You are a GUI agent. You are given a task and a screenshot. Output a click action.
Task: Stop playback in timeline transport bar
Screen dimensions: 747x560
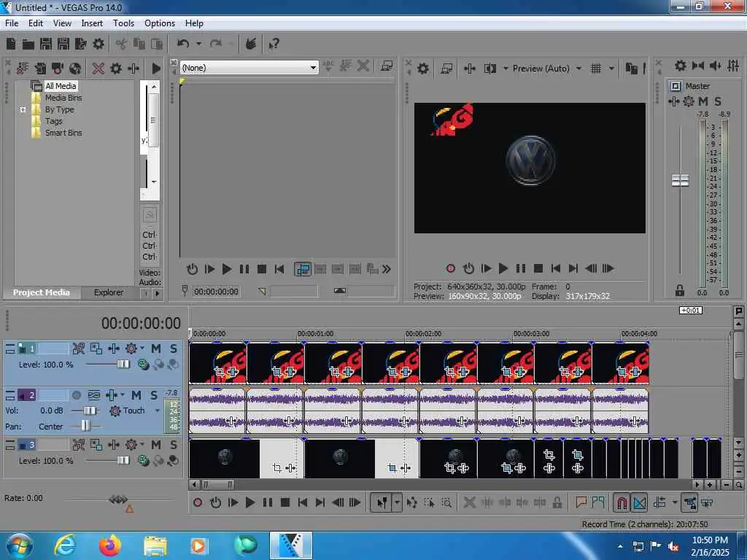click(285, 502)
